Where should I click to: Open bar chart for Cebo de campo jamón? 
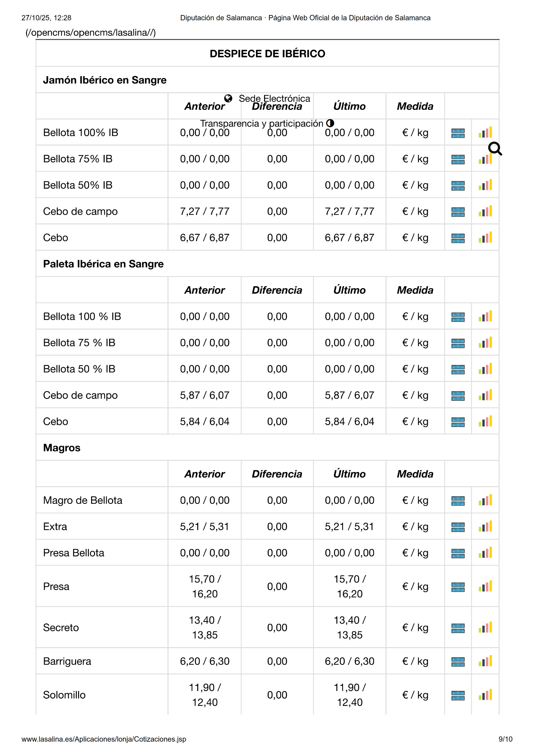(x=485, y=211)
